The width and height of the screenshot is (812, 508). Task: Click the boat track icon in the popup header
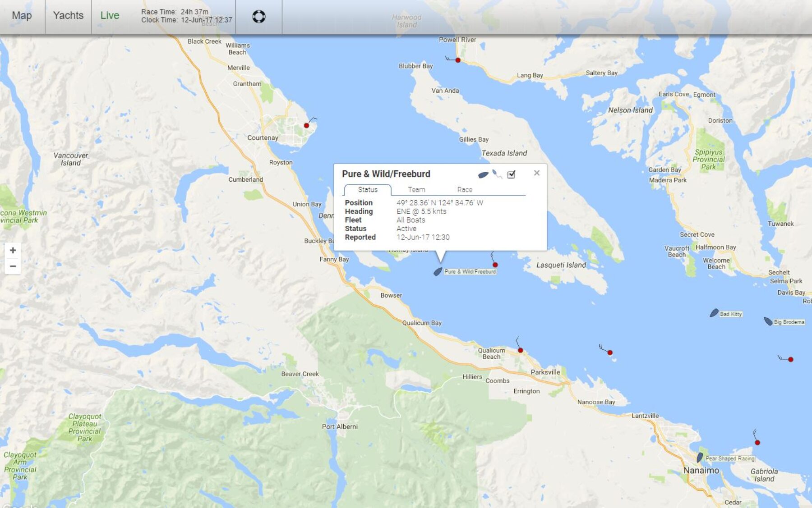[497, 174]
